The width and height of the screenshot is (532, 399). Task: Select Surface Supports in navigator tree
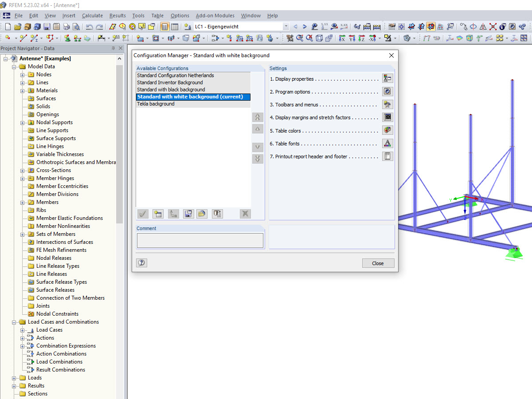56,138
